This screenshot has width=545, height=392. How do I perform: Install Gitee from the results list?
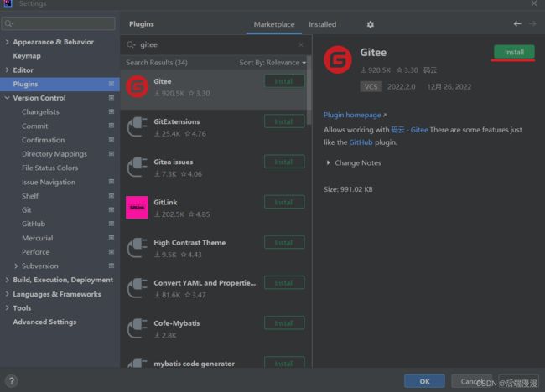pyautogui.click(x=284, y=81)
